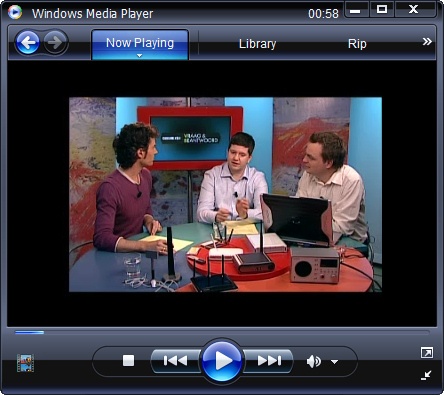Switch to the Rip tab
The image size is (444, 395).
(357, 44)
